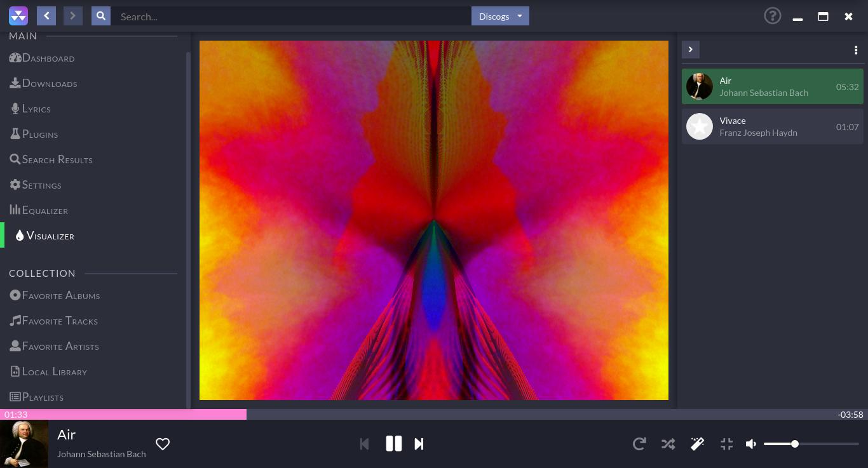This screenshot has height=468, width=868.
Task: Click the Favorite Albums disc icon
Action: (x=15, y=295)
